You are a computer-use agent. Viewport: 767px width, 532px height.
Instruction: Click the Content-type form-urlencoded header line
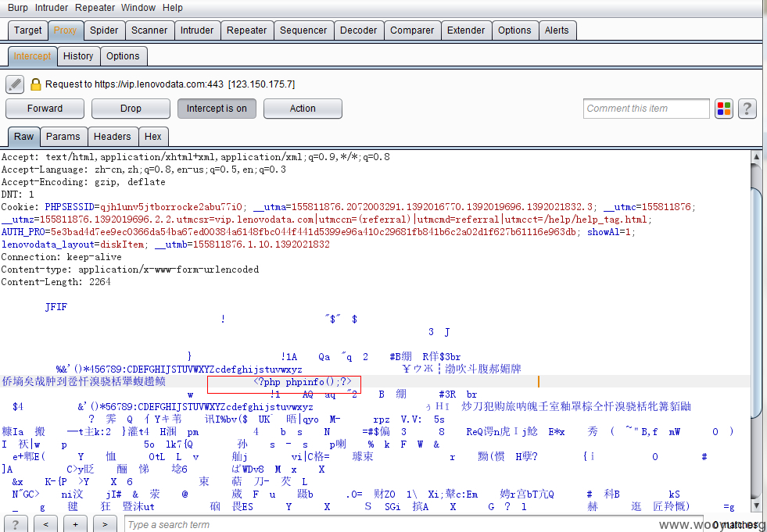pyautogui.click(x=130, y=270)
